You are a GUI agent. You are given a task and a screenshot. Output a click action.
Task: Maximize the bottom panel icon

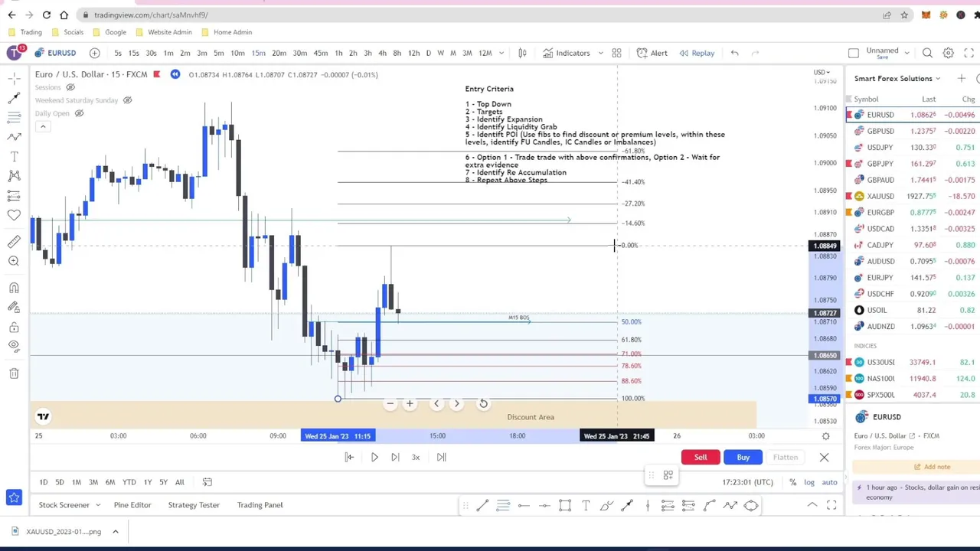[831, 505]
